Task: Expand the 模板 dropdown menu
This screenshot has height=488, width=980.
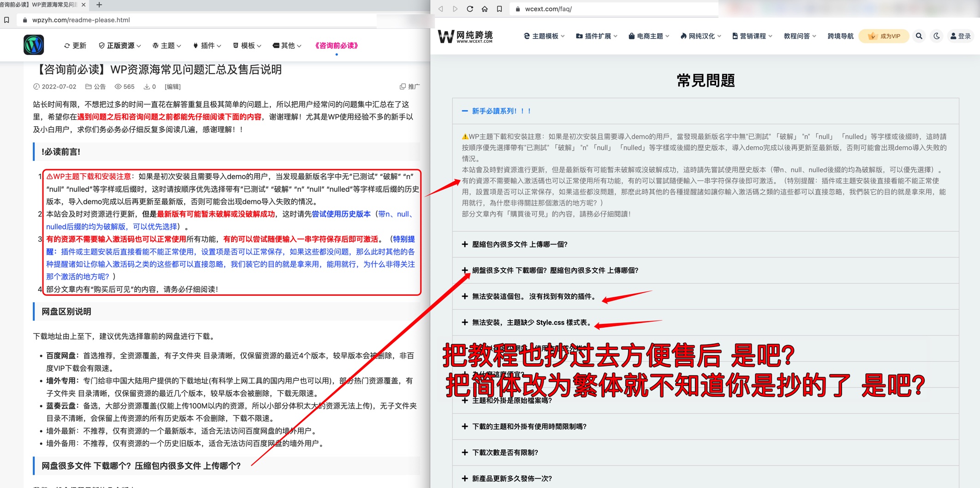Action: coord(247,46)
